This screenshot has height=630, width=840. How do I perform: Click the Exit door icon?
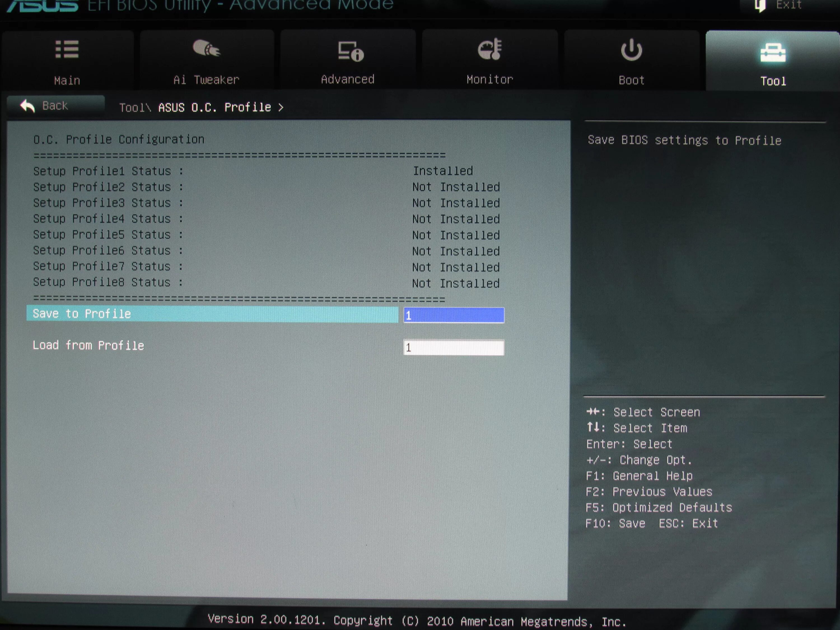click(760, 5)
